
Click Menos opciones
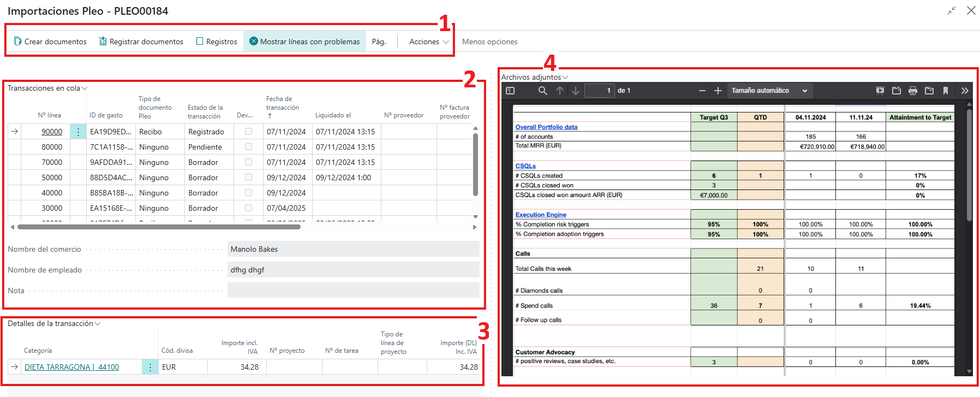click(x=489, y=42)
